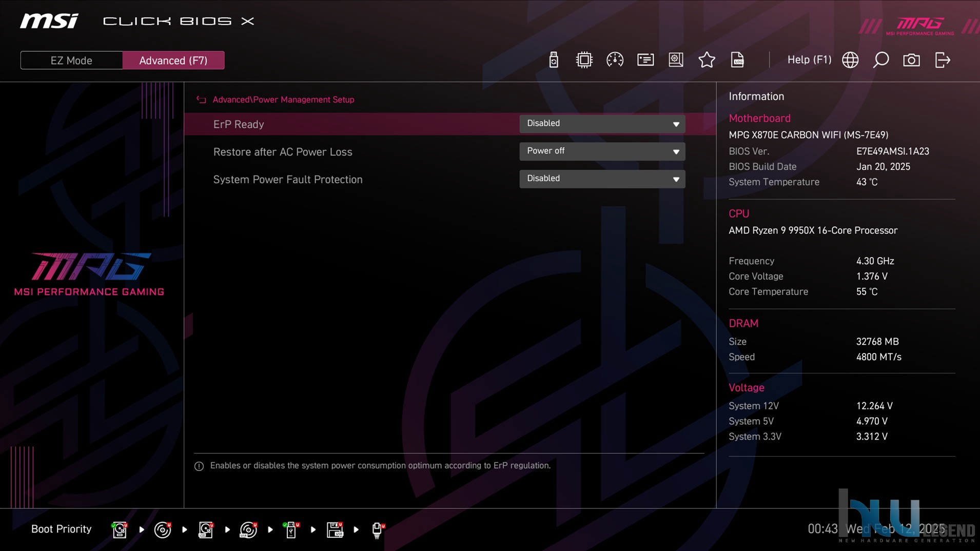The image size is (980, 551).
Task: Open the ID card profile icon
Action: coord(645,60)
